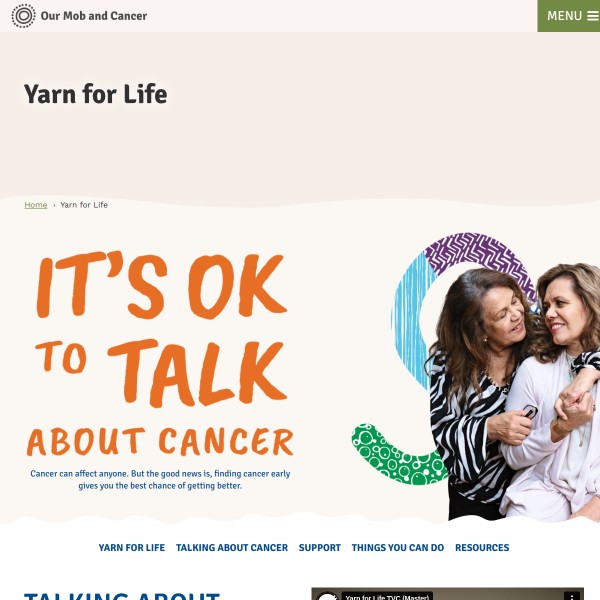
Task: Click the breadcrumb separator arrow
Action: pos(54,205)
